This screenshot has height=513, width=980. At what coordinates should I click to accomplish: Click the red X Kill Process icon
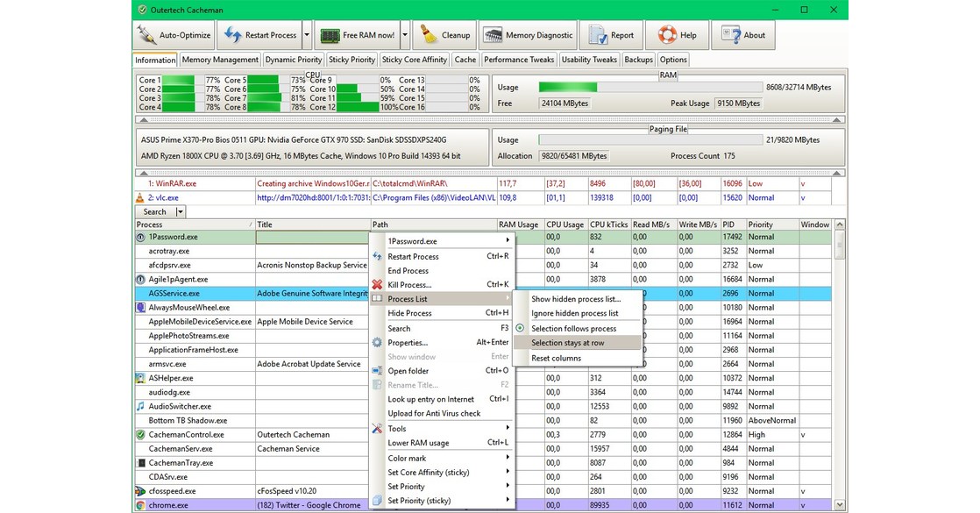click(x=377, y=285)
